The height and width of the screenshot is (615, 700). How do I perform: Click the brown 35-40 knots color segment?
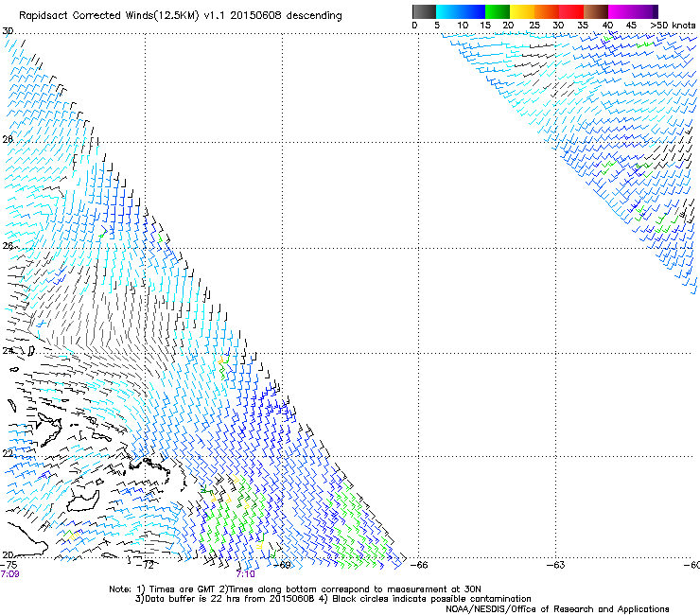[x=596, y=11]
